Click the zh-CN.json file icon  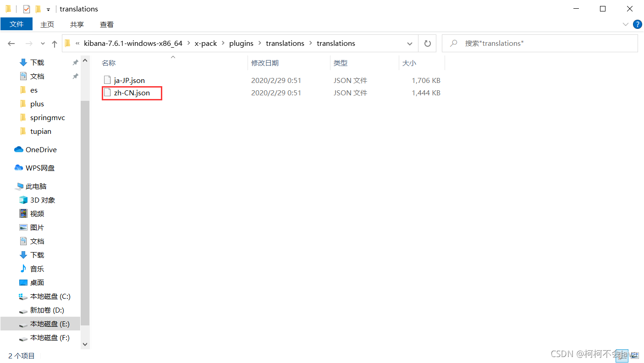point(108,93)
